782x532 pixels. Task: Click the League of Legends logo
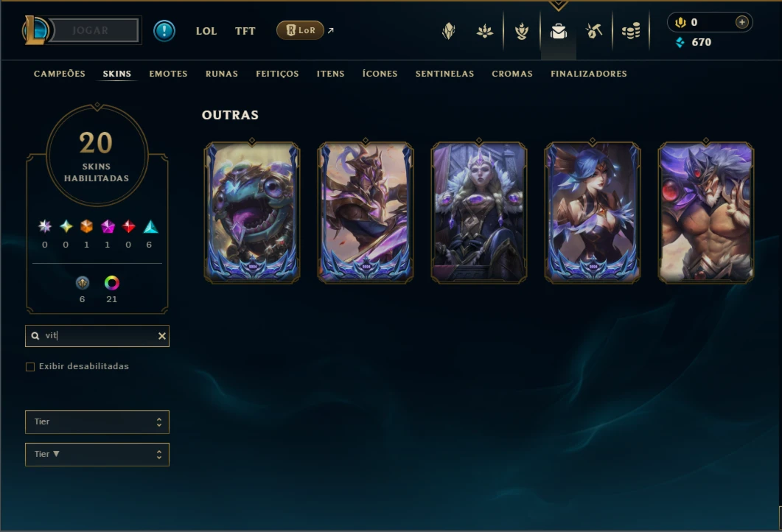point(35,30)
